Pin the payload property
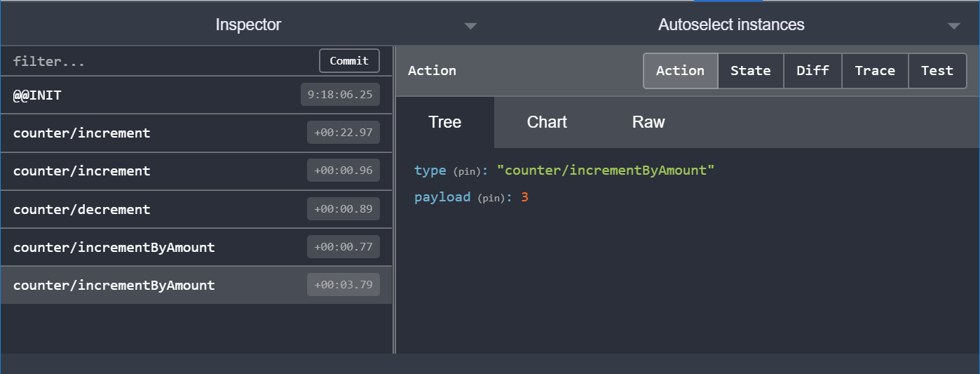Image resolution: width=980 pixels, height=374 pixels. (x=491, y=199)
